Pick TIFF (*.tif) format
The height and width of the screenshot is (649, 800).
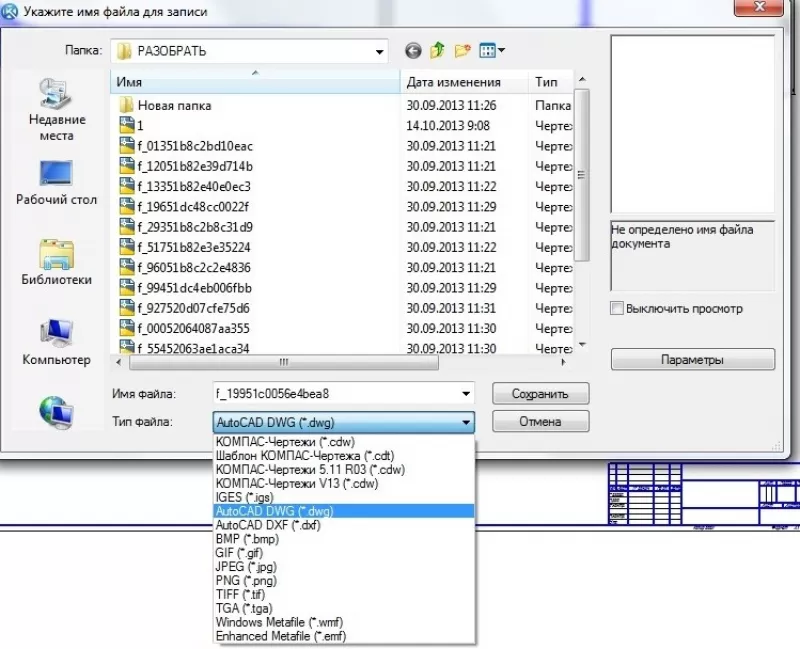click(x=344, y=594)
